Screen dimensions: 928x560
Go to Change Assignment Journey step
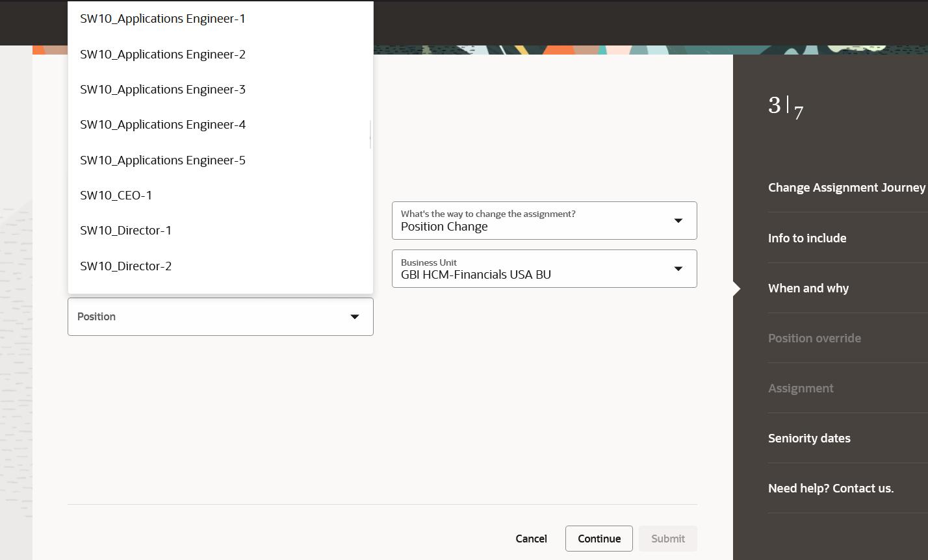click(x=847, y=188)
